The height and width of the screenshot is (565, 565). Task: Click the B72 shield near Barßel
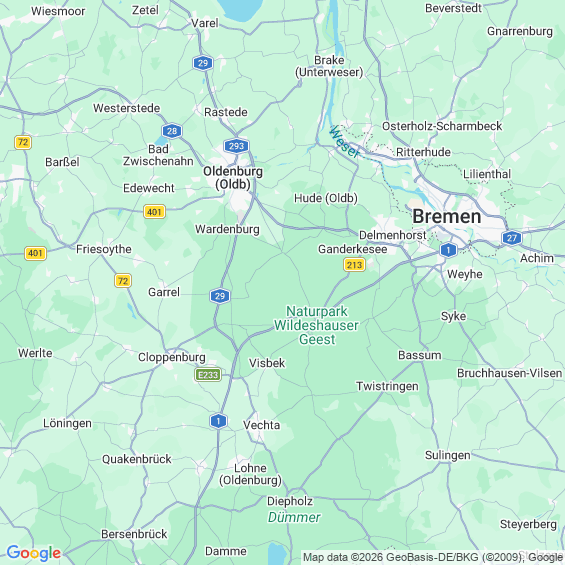click(23, 142)
